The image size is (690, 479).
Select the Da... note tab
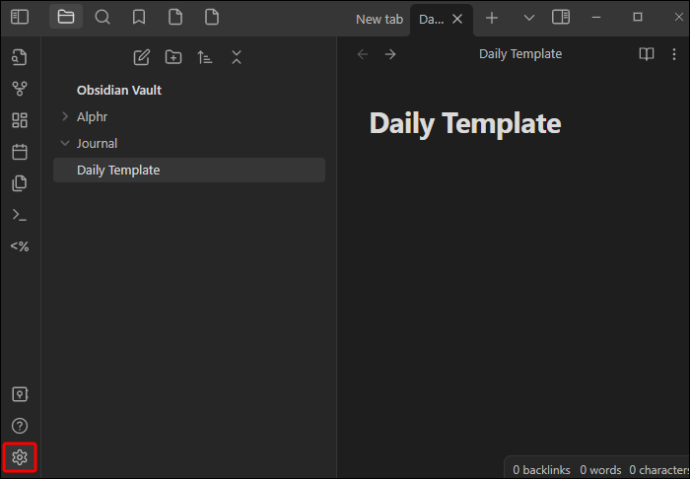coord(432,19)
